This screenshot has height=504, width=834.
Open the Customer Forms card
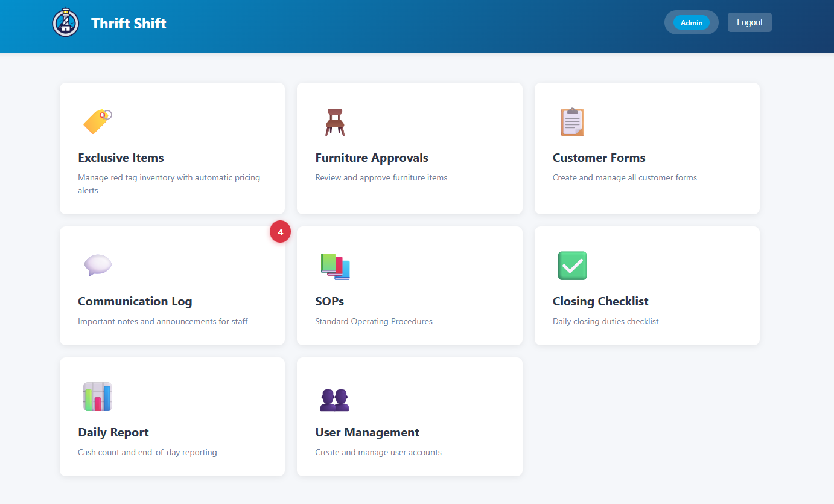coord(647,148)
